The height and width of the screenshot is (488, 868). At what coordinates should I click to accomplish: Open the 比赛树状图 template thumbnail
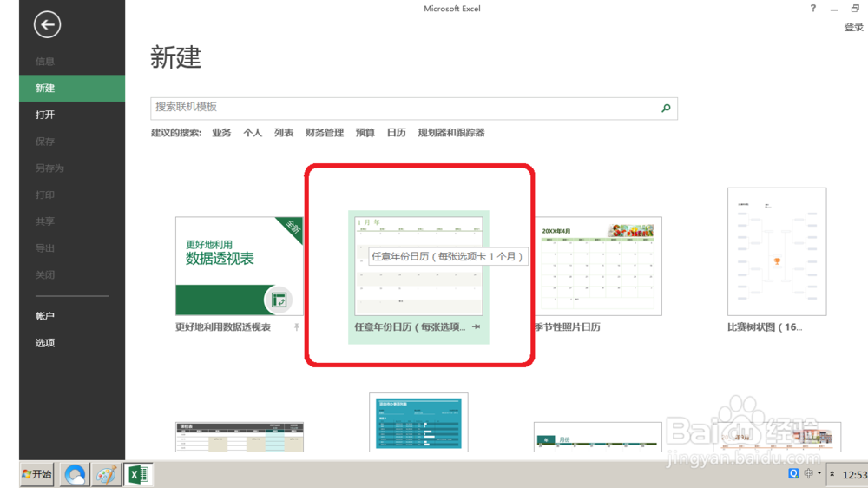click(777, 252)
